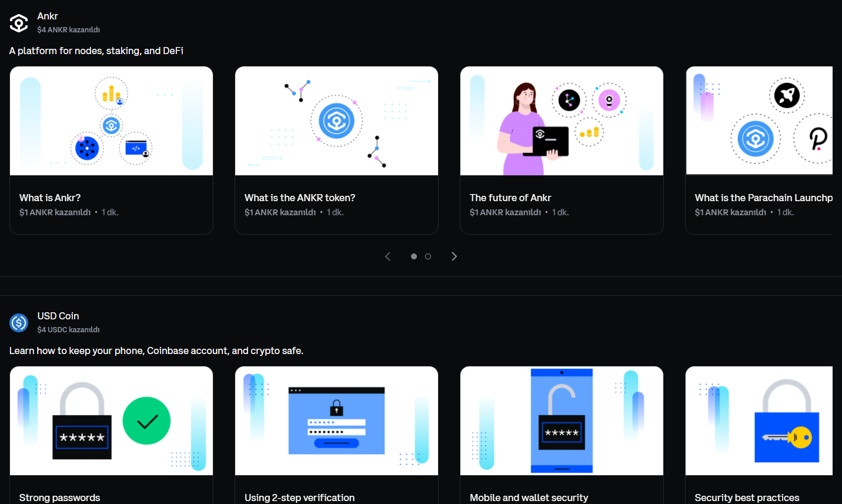Open 'The future of Ankr' thumbnail
Image resolution: width=842 pixels, height=504 pixels.
coord(562,121)
